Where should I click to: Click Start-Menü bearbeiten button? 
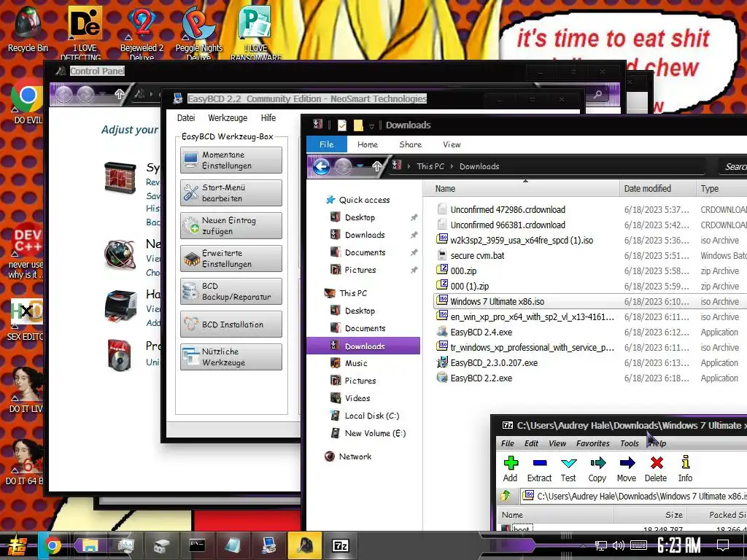[x=231, y=192]
